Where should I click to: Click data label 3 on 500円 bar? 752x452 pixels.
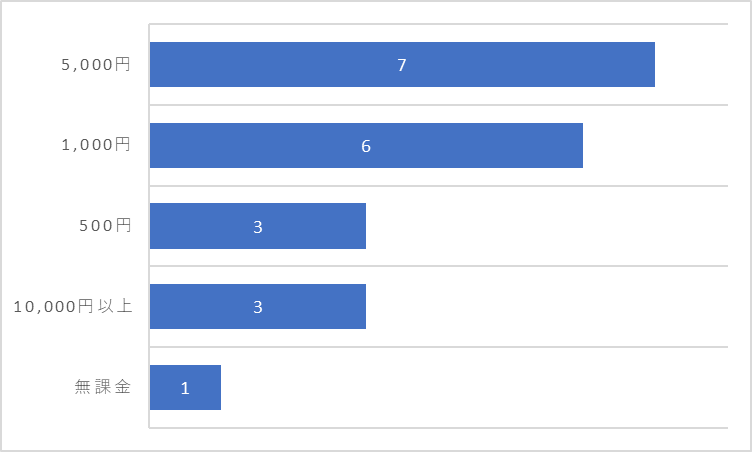pos(258,227)
